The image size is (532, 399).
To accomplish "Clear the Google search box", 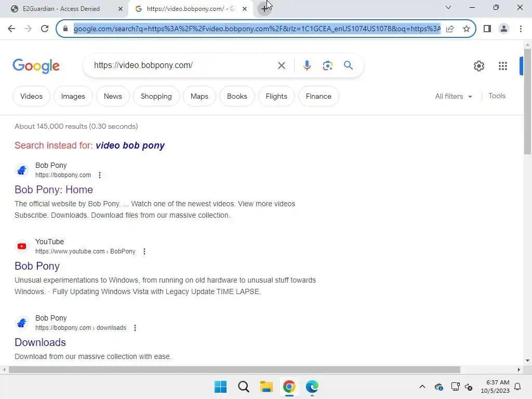I will click(x=281, y=65).
